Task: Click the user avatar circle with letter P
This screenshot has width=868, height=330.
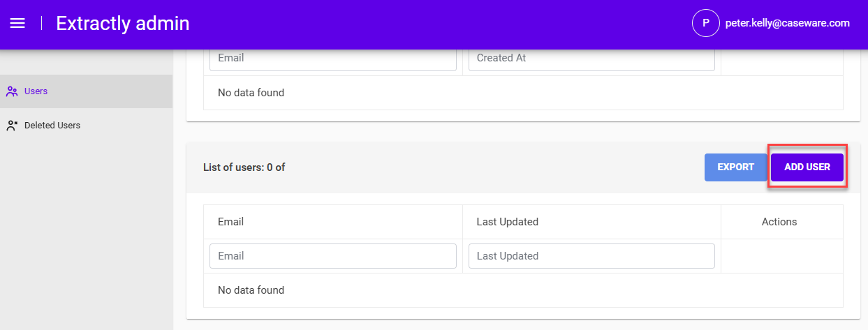Action: click(705, 23)
